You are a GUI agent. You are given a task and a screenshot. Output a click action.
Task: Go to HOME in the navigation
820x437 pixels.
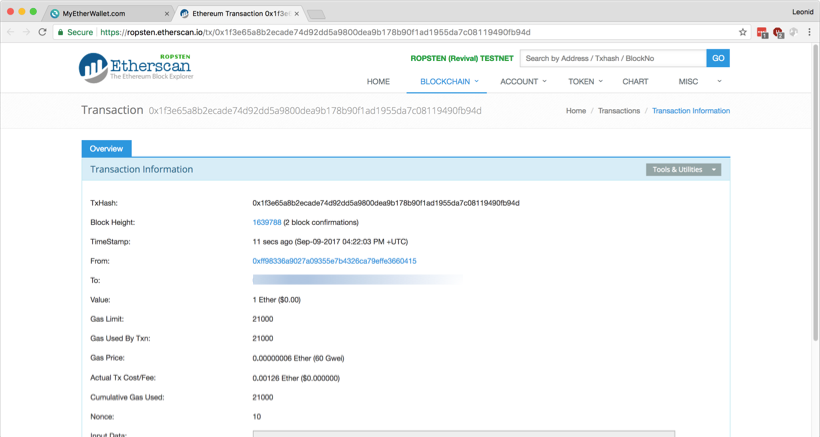tap(378, 82)
